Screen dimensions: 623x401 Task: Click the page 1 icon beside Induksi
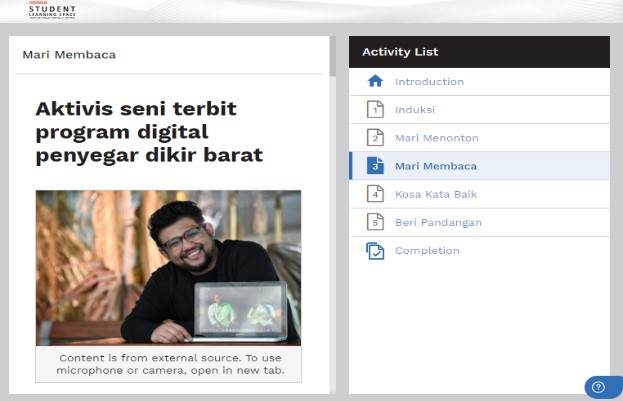pos(375,109)
